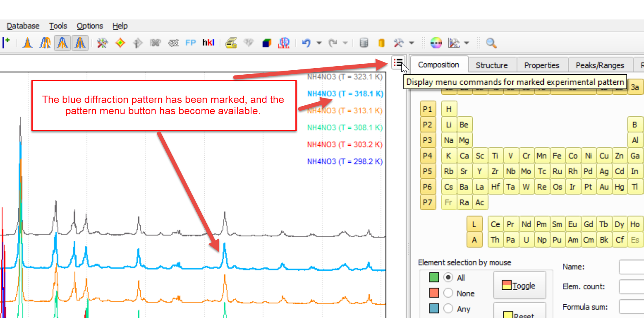Select the Any radio button

click(448, 309)
